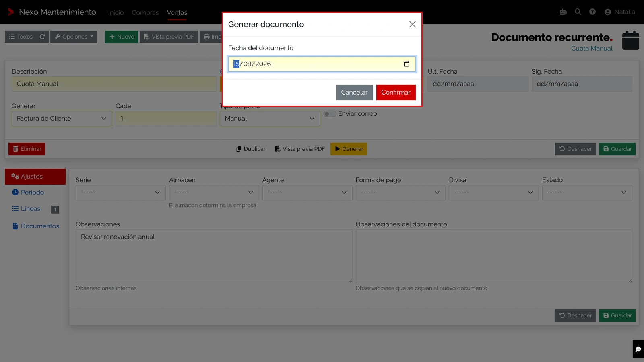
Task: Delete record with Eliminar button
Action: [27, 149]
